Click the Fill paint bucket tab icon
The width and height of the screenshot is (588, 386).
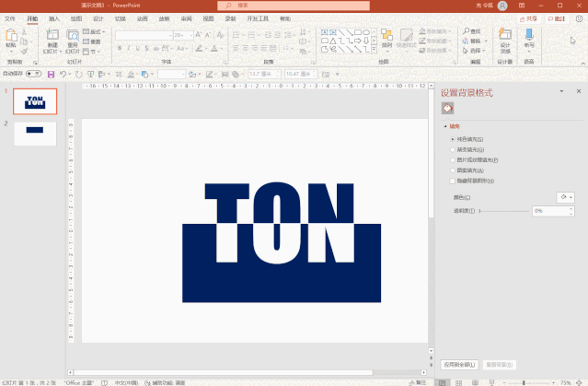[x=447, y=108]
